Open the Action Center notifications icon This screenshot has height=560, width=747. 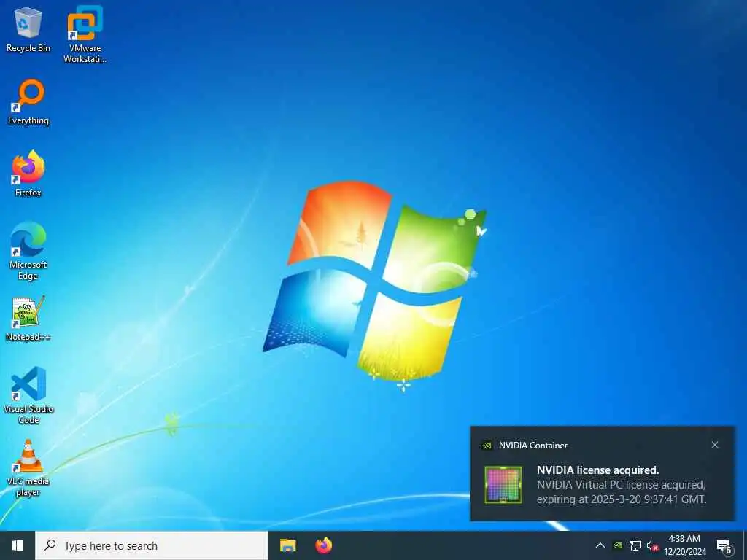724,546
